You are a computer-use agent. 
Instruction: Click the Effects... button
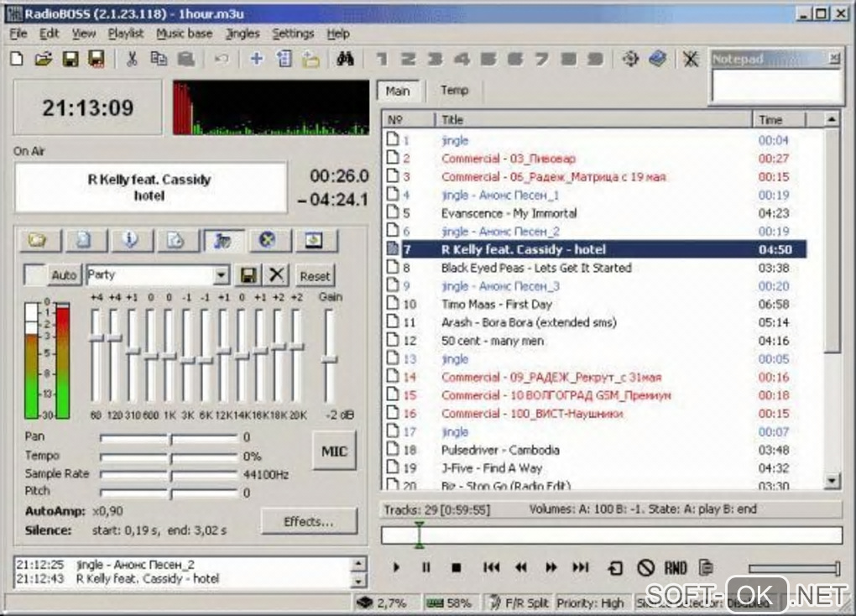tap(308, 521)
